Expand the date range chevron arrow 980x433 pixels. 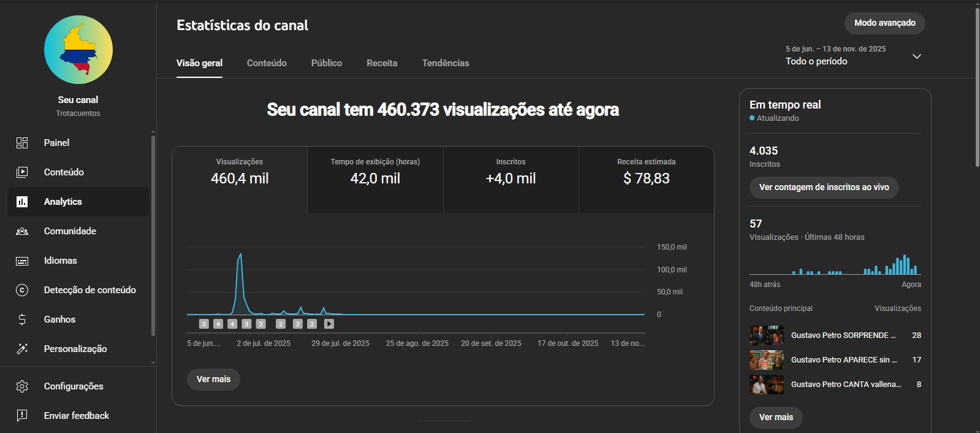(917, 56)
